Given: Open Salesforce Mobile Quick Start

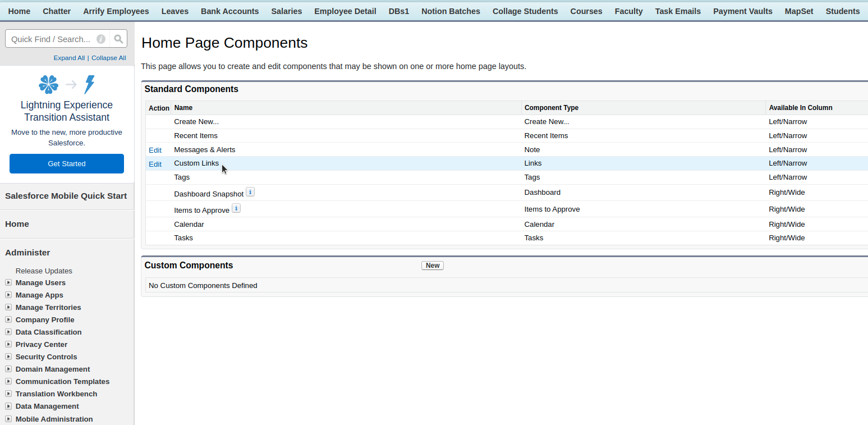Looking at the screenshot, I should pos(66,196).
